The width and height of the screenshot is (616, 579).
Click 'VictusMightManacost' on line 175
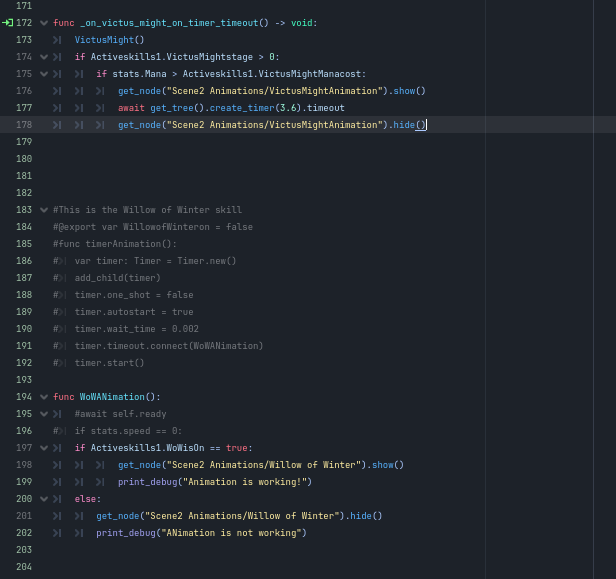[310, 74]
